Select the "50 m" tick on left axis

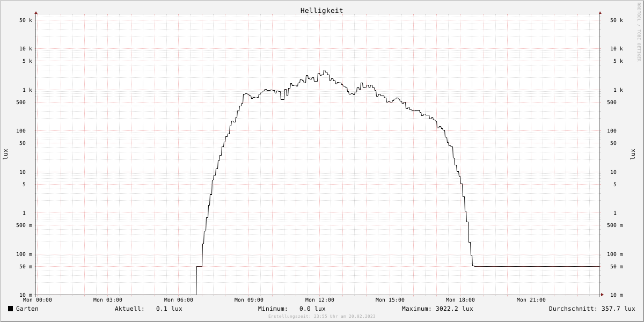point(26,267)
